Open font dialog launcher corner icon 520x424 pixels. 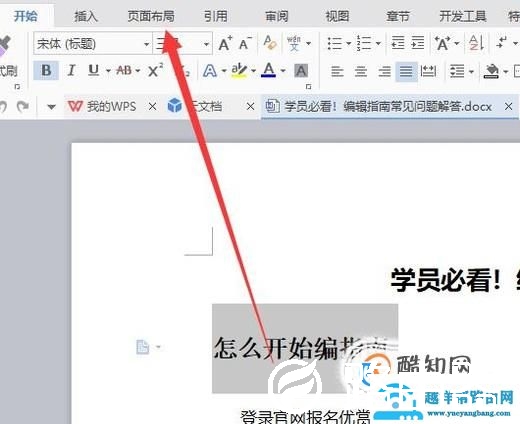click(308, 87)
